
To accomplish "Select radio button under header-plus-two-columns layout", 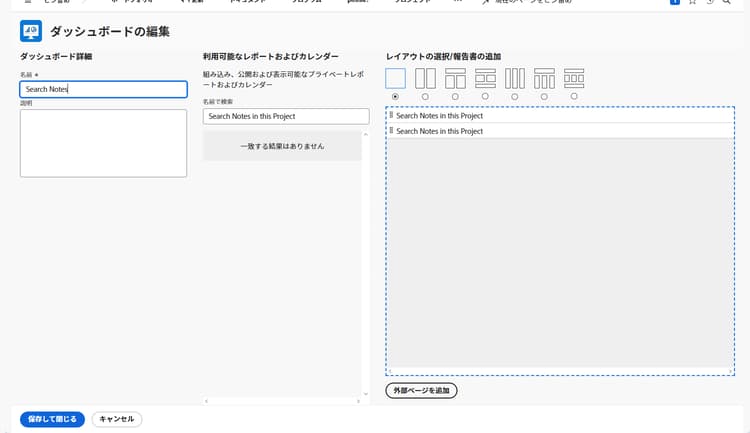I will [455, 97].
